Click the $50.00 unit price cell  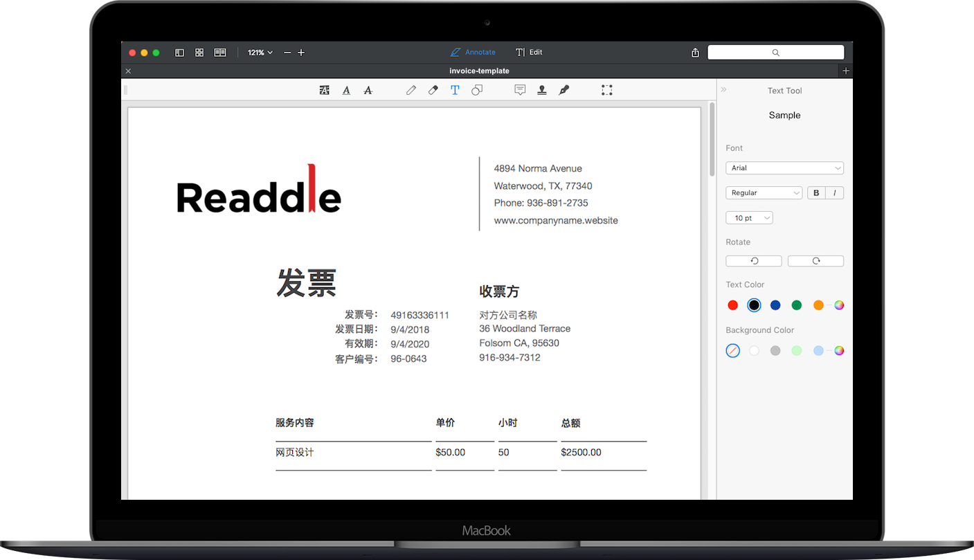[451, 453]
